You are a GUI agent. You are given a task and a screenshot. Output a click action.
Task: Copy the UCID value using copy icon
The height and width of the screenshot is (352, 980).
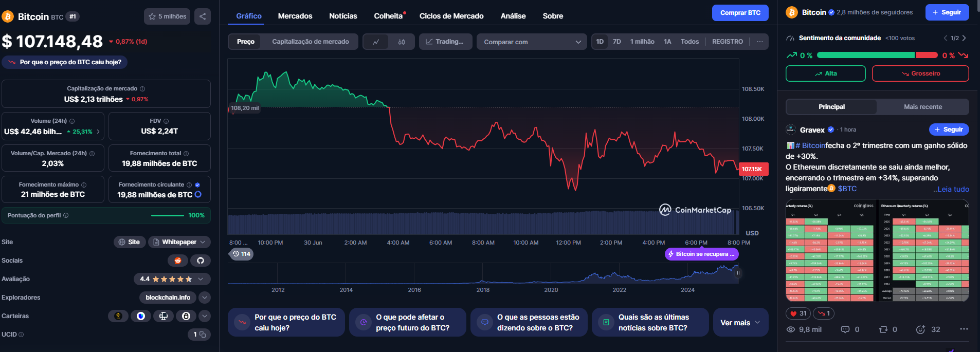[x=203, y=335]
